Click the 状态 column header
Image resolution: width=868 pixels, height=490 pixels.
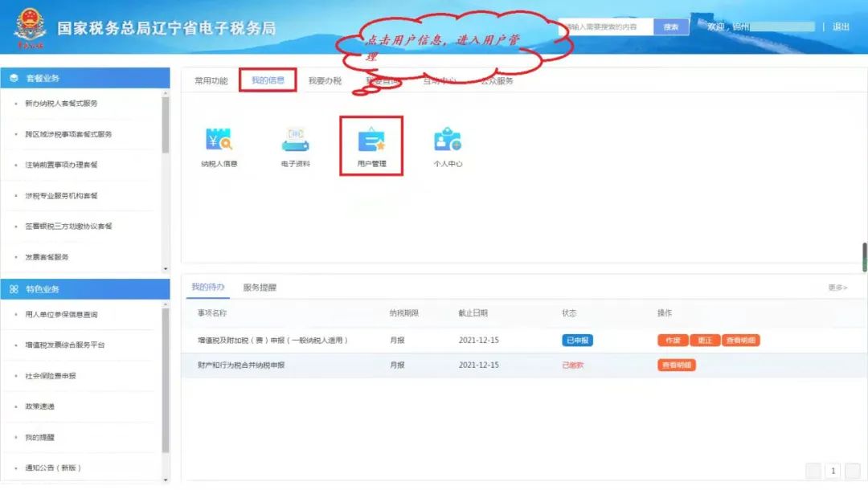point(569,313)
